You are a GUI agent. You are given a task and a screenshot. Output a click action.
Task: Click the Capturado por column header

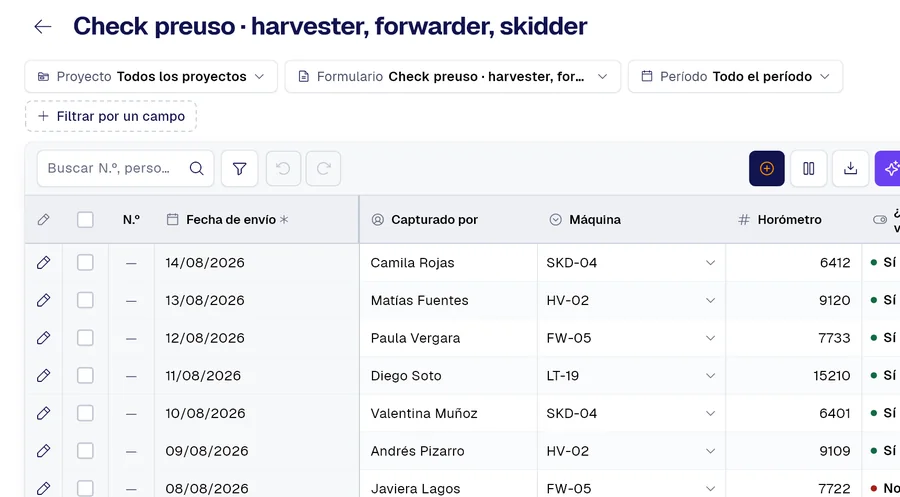click(x=449, y=219)
